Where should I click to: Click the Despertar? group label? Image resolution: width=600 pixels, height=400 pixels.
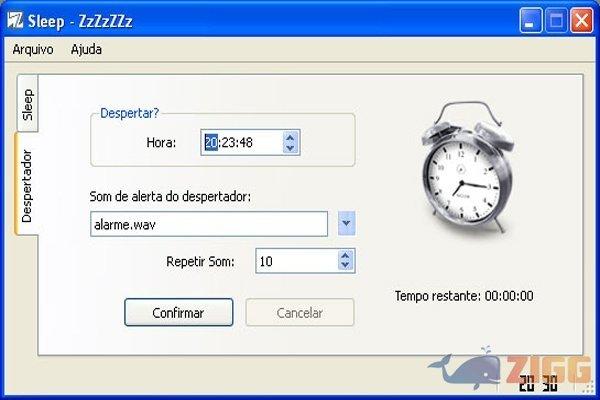coord(129,113)
